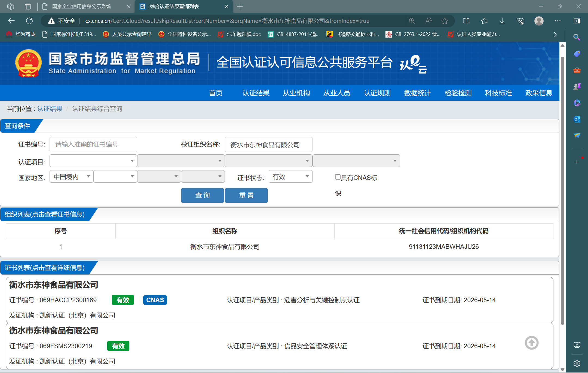Click the 证书编号 input field
The image size is (588, 373).
(93, 145)
